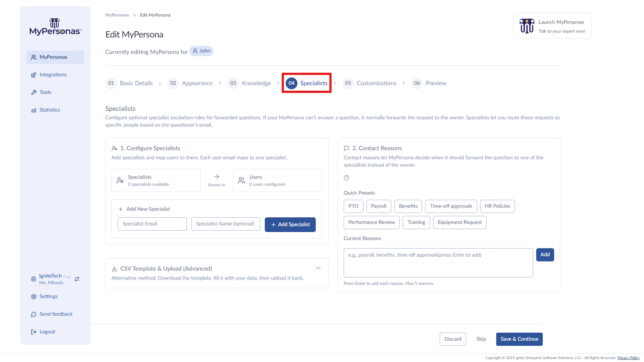The height and width of the screenshot is (362, 644).
Task: Click the Specialists count card
Action: [x=156, y=181]
